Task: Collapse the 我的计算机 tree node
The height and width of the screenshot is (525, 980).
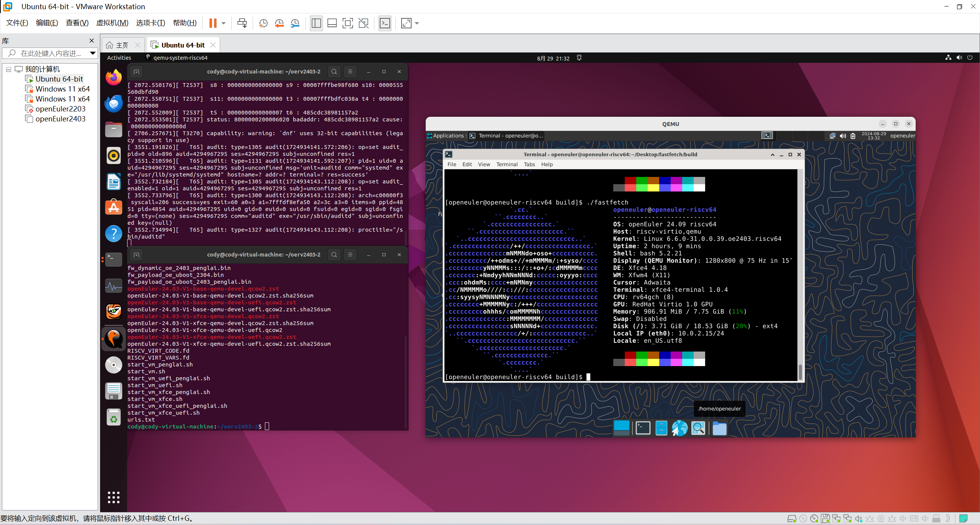Action: click(x=8, y=69)
